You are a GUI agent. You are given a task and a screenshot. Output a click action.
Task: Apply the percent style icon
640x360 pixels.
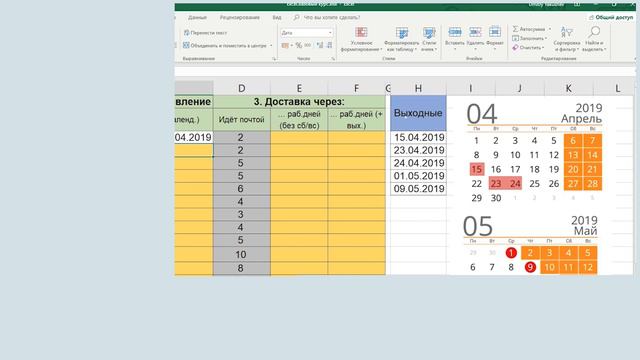[299, 45]
